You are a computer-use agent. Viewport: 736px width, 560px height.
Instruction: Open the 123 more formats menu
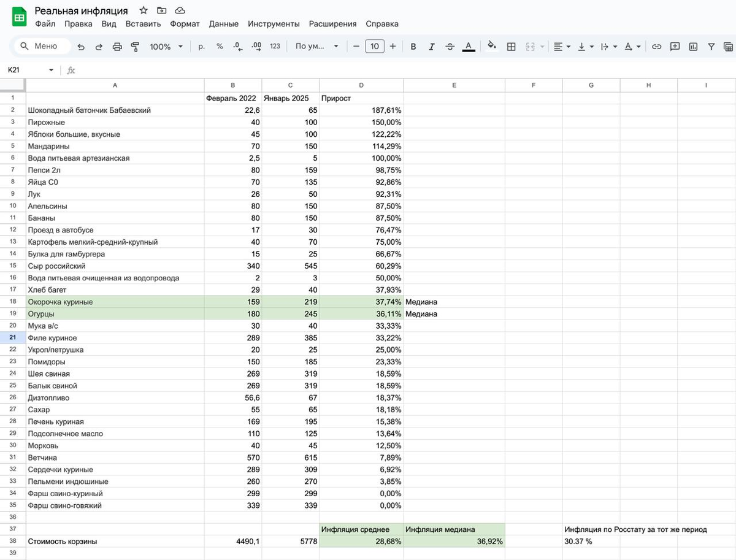[x=275, y=46]
